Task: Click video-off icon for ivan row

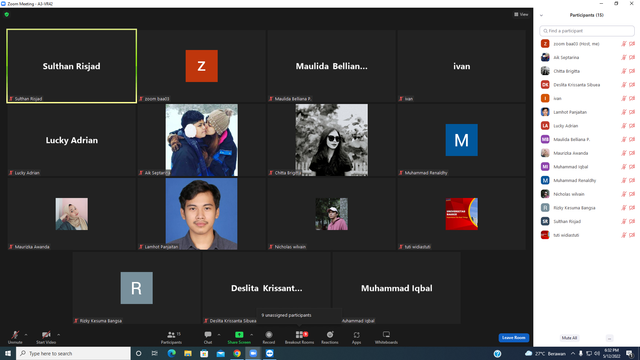Action: [x=632, y=98]
